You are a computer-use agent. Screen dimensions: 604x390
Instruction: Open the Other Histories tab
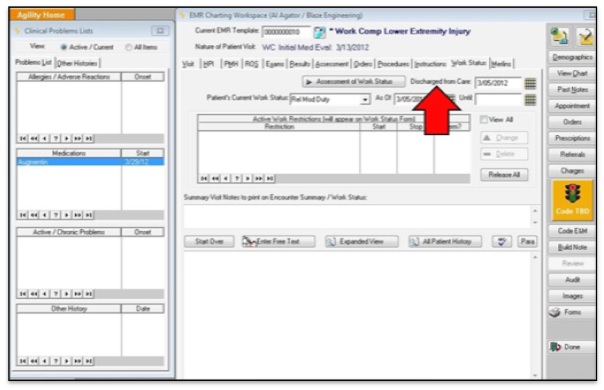tap(77, 63)
